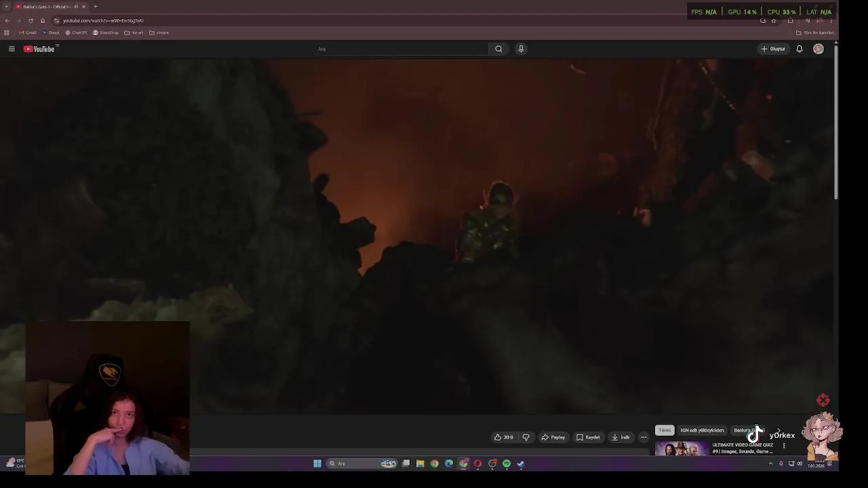Open Microsoft Edge from taskbar
Image resolution: width=868 pixels, height=488 pixels.
point(449,464)
